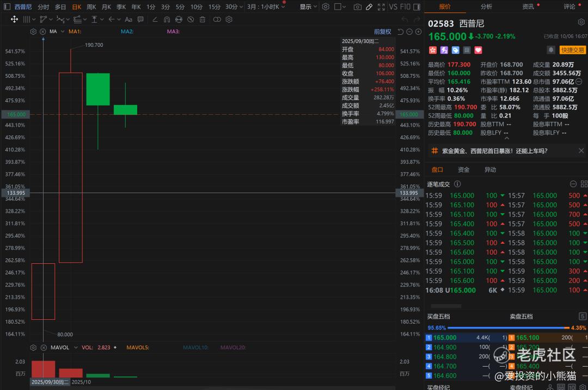588x390 pixels.
Task: Switch to 分时 chart tab
Action: [x=44, y=7]
